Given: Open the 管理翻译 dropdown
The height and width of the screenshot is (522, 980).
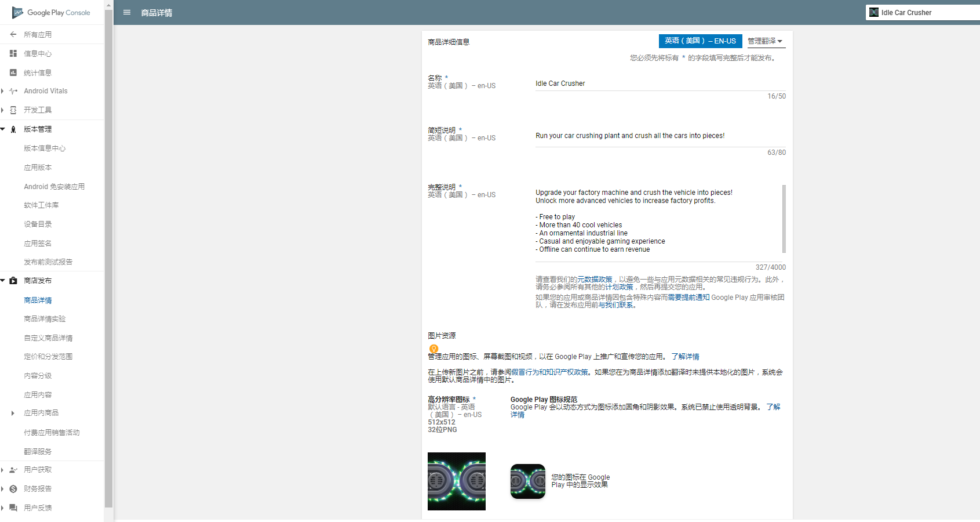Looking at the screenshot, I should pyautogui.click(x=765, y=41).
